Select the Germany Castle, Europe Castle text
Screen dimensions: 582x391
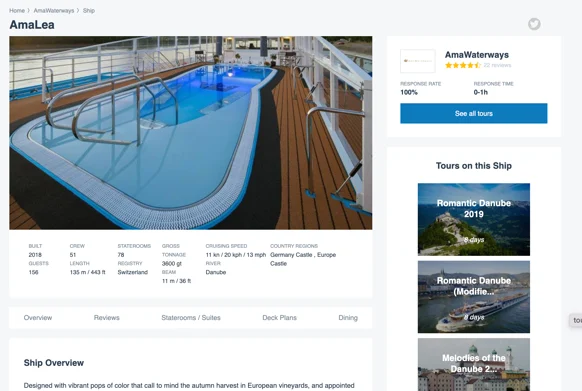(303, 259)
